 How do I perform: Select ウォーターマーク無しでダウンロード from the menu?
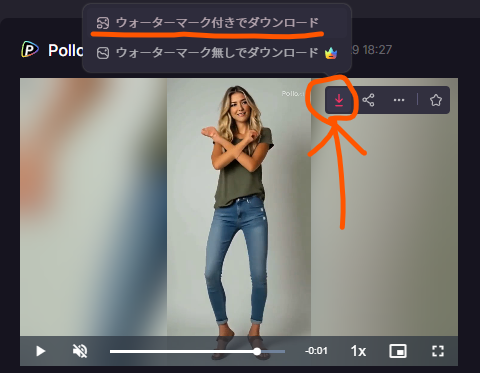[217, 53]
